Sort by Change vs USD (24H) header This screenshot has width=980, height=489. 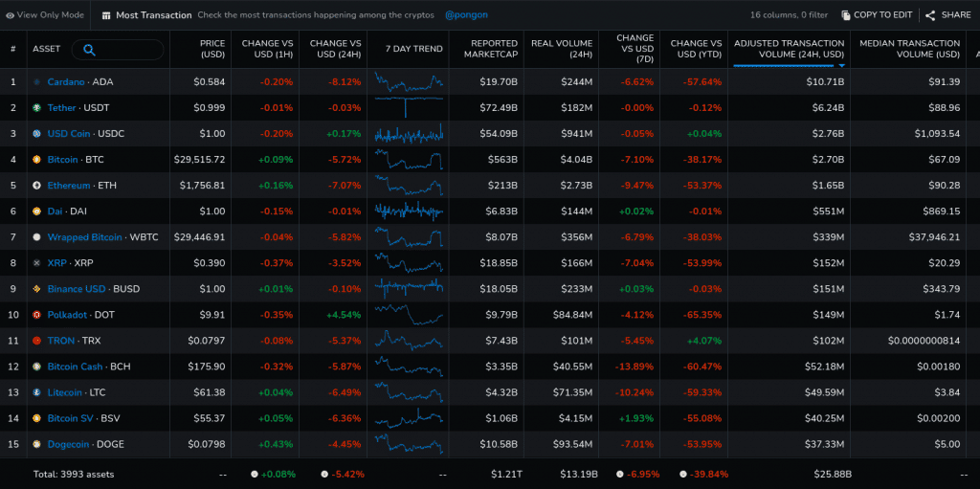coord(336,49)
